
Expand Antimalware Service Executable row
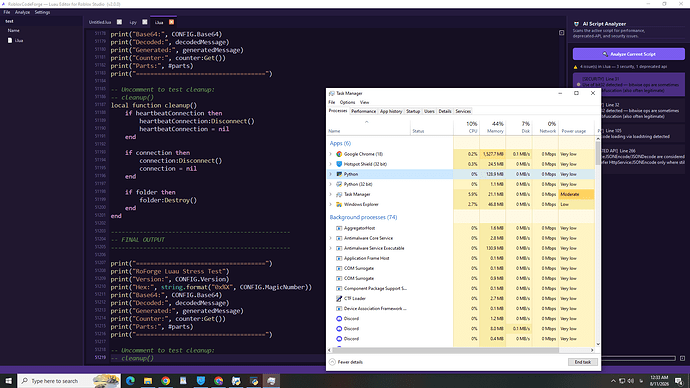(x=330, y=248)
